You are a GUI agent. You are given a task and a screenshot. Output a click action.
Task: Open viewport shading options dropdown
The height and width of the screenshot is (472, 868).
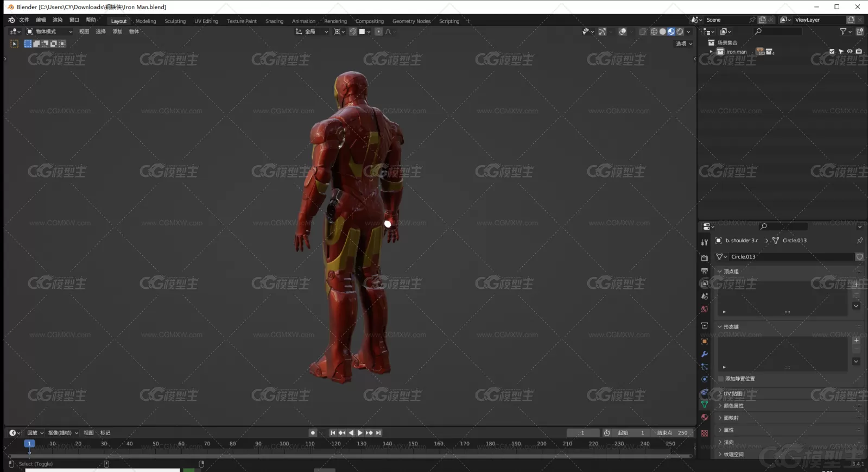(x=689, y=32)
